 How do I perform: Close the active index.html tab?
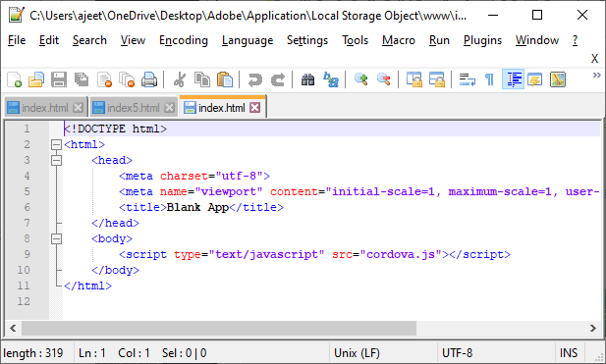(x=254, y=108)
